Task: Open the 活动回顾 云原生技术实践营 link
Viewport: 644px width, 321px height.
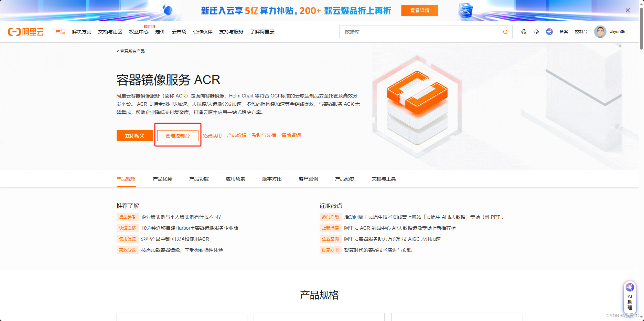Action: (424, 217)
